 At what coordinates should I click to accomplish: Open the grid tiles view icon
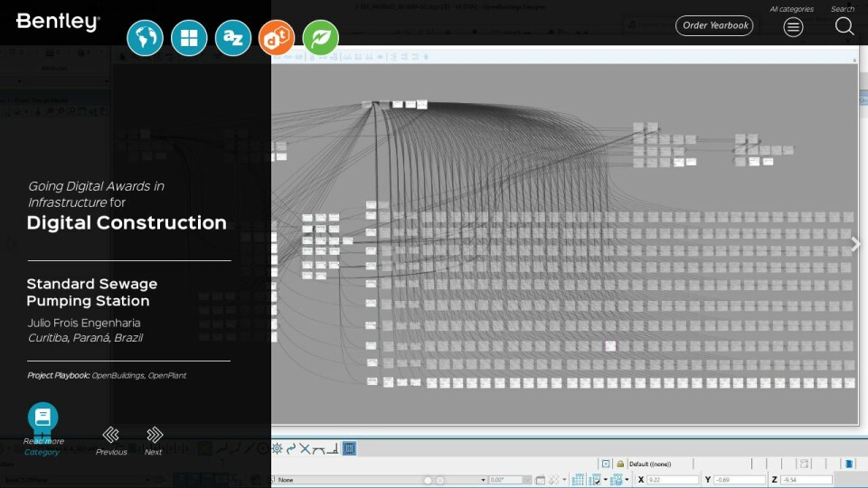pyautogui.click(x=189, y=38)
